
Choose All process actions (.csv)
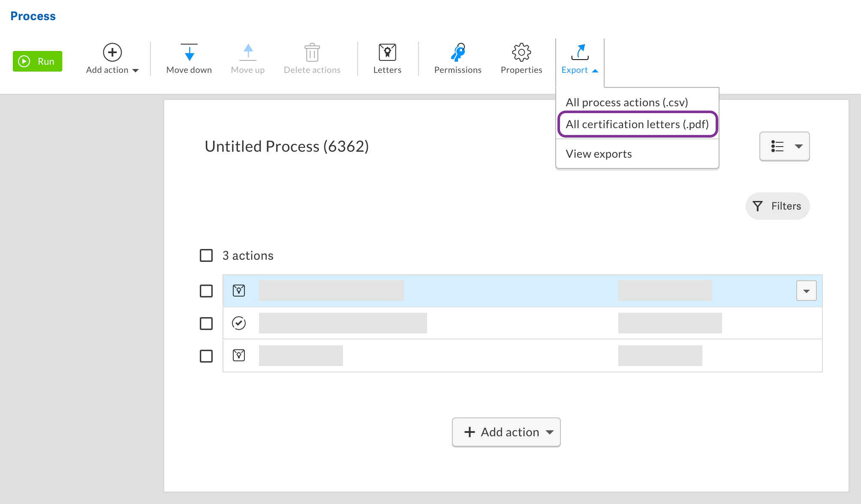point(626,102)
